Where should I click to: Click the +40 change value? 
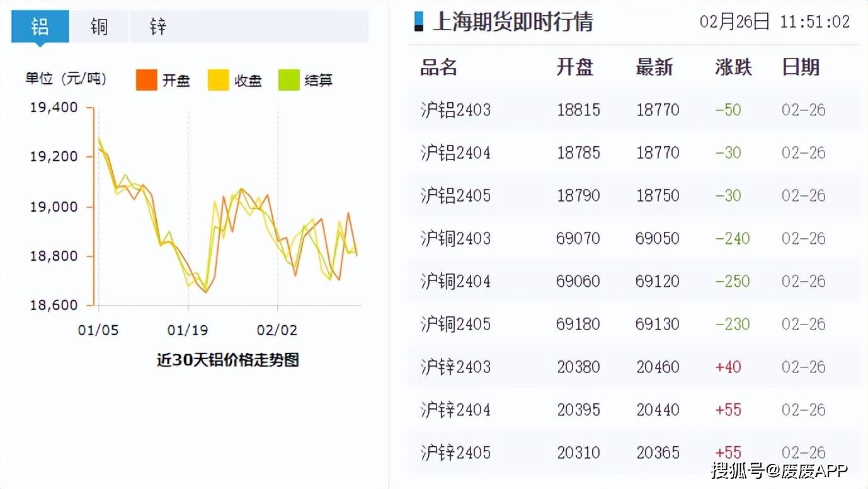[x=728, y=367]
